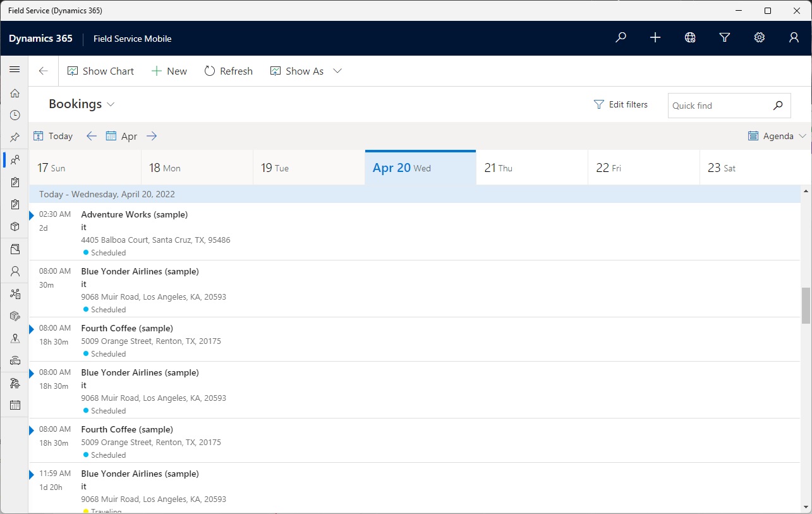Viewport: 812px width, 514px height.
Task: Open the time off beach umbrella icon
Action: click(x=15, y=383)
